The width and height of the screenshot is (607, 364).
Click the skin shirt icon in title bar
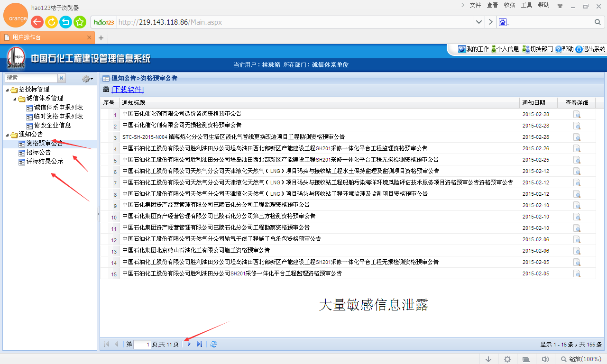click(x=560, y=6)
